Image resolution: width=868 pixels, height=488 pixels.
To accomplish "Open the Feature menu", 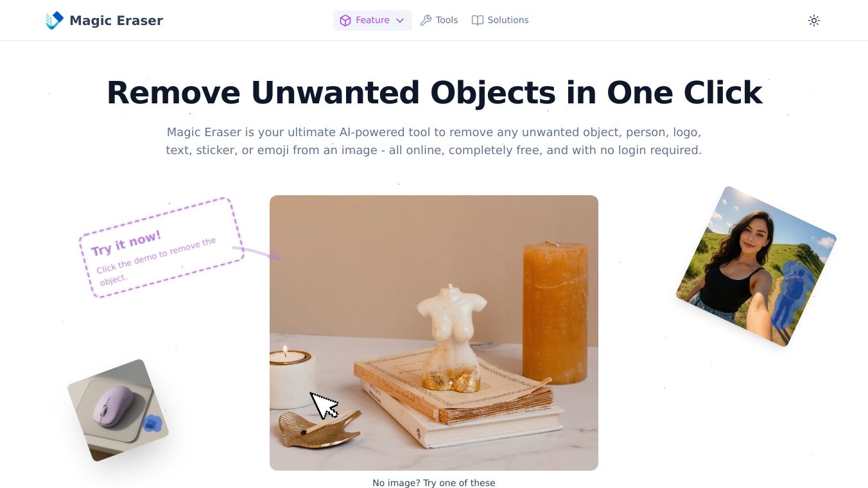I will pos(372,21).
